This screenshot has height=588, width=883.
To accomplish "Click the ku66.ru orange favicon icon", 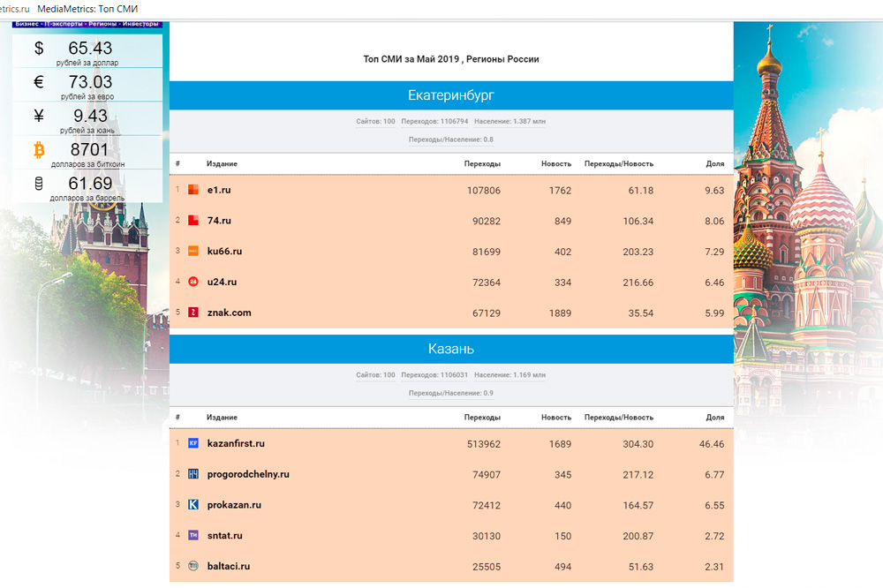I will click(193, 252).
